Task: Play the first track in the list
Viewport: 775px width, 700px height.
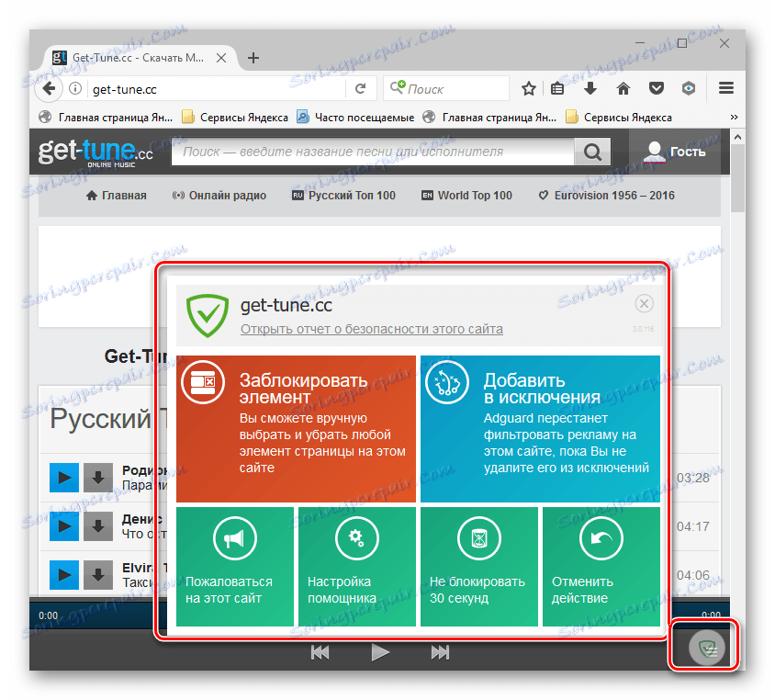Action: (64, 478)
